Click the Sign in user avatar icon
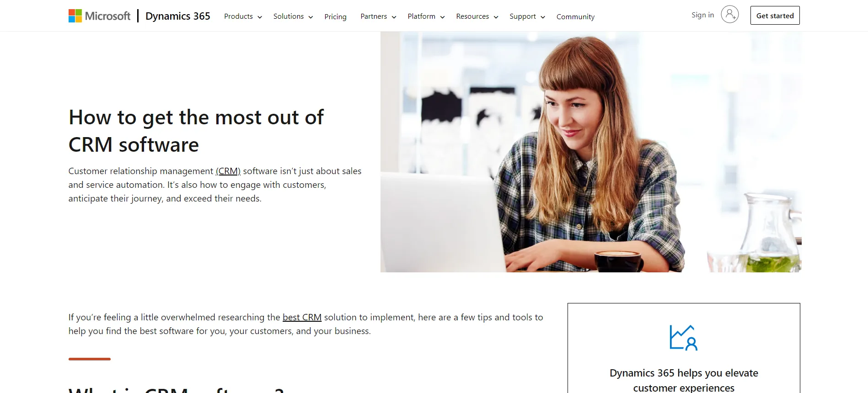The width and height of the screenshot is (868, 393). 729,15
